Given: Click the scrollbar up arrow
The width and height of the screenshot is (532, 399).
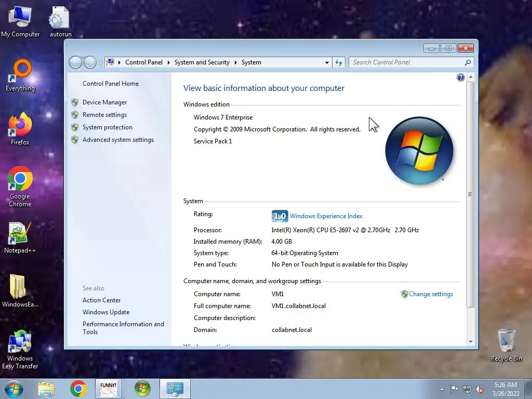Looking at the screenshot, I should click(470, 77).
